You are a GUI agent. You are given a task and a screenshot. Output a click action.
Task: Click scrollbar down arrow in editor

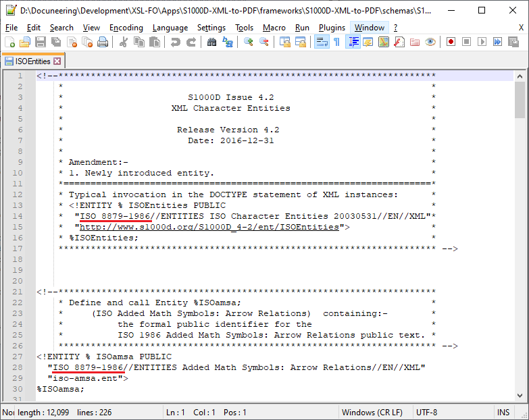[x=520, y=396]
